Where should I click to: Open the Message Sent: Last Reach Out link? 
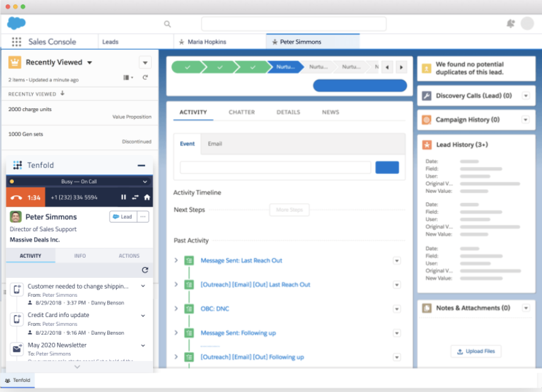[241, 261]
